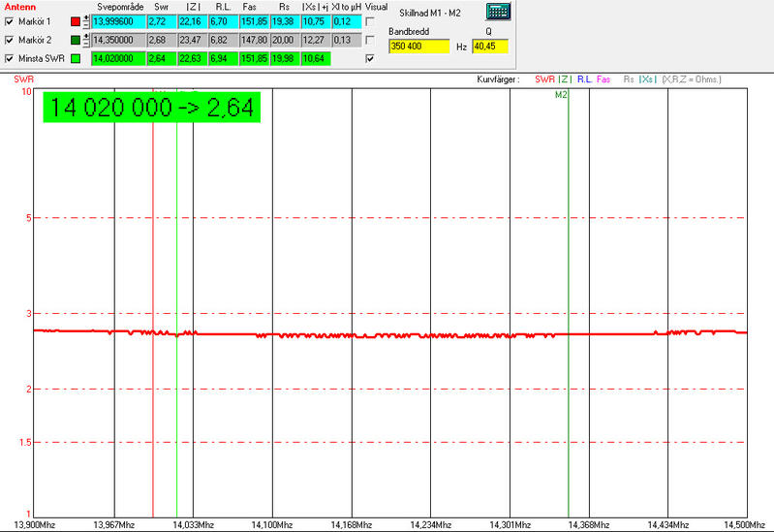Viewport: 774px width, 532px height.
Task: Click the red Antenn heading
Action: 20,7
